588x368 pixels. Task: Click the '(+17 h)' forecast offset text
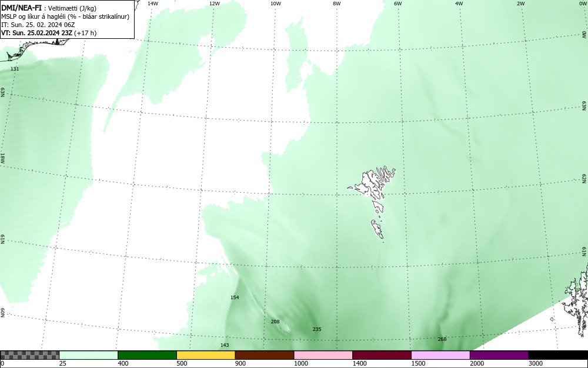[85, 33]
